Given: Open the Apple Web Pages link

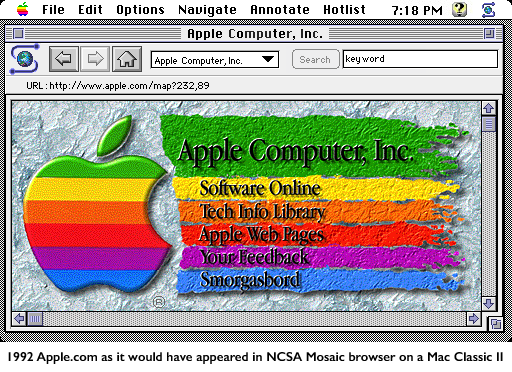Looking at the screenshot, I should tap(261, 235).
